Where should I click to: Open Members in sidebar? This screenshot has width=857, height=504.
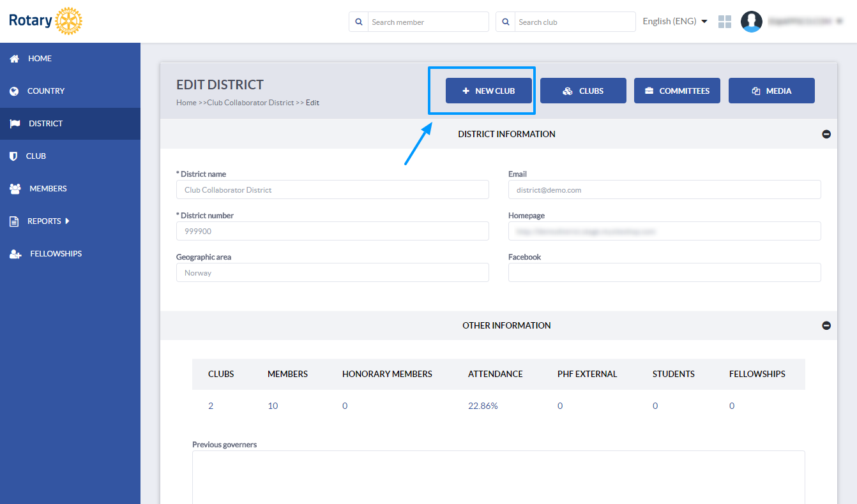(70, 189)
